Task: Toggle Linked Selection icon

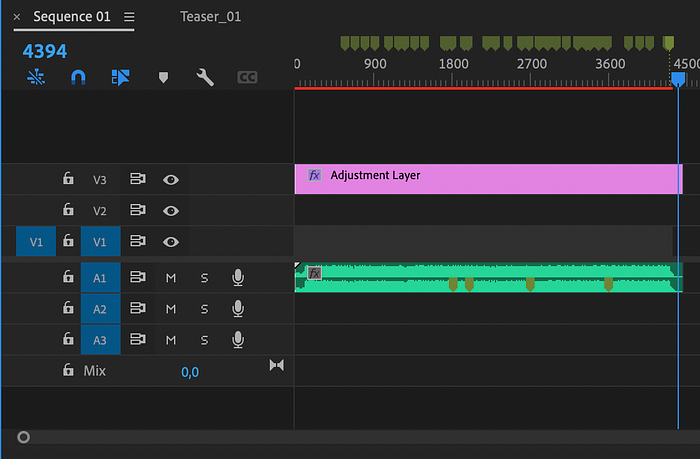Action: click(120, 77)
